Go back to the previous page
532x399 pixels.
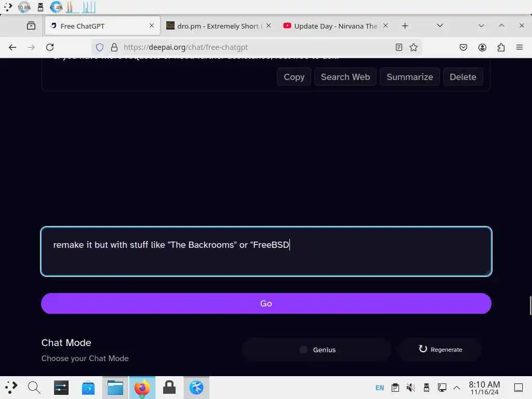tap(12, 47)
